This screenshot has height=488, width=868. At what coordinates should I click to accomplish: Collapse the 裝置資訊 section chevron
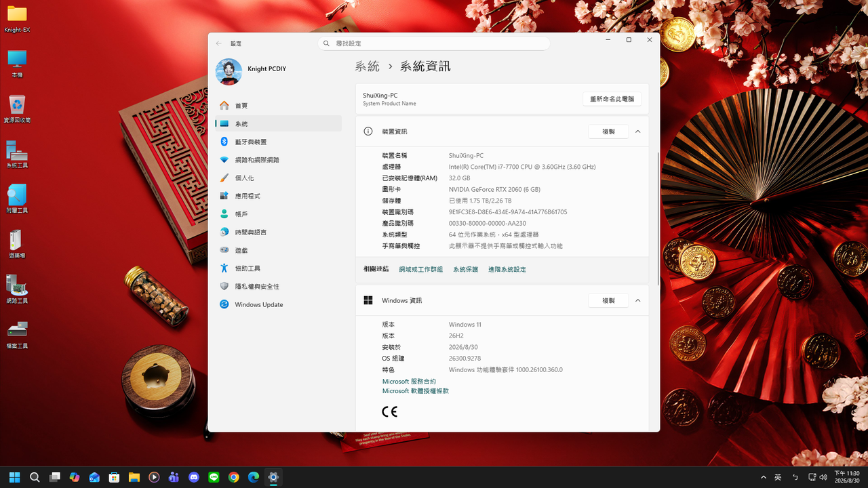[637, 131]
